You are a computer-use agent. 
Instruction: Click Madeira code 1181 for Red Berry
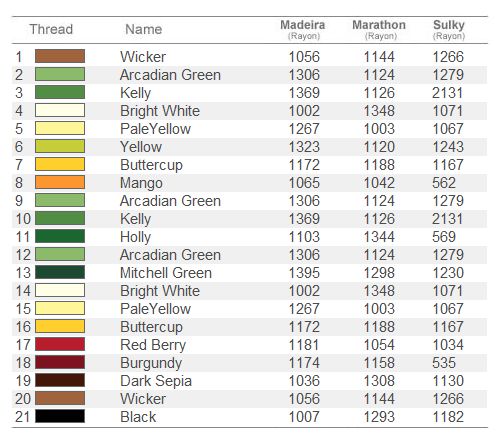coord(304,345)
